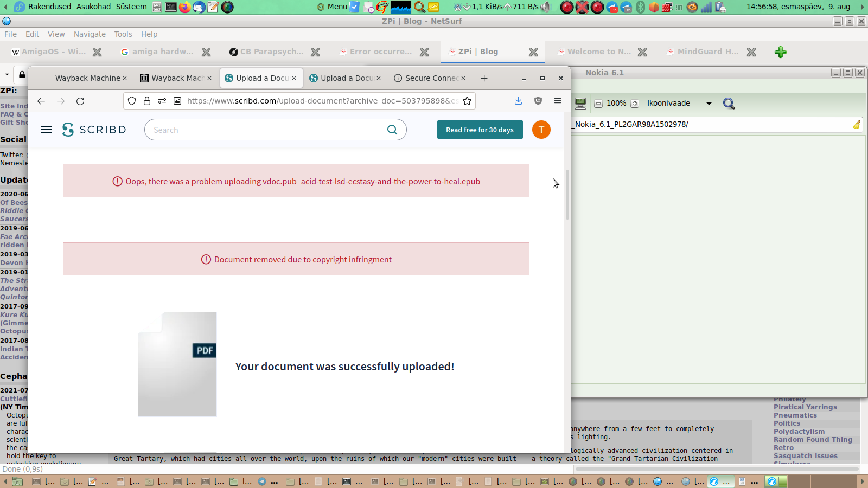Open Pneumatics category link
This screenshot has height=488, width=868.
click(x=795, y=415)
